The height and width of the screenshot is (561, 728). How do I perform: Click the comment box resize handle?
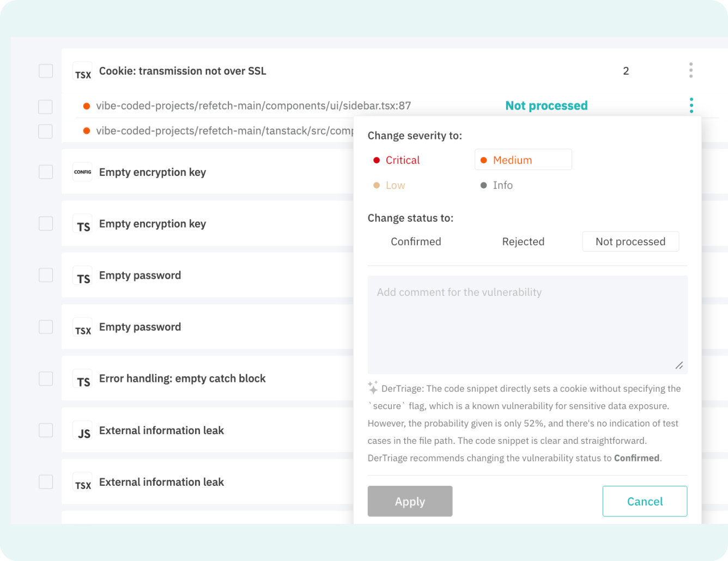679,365
